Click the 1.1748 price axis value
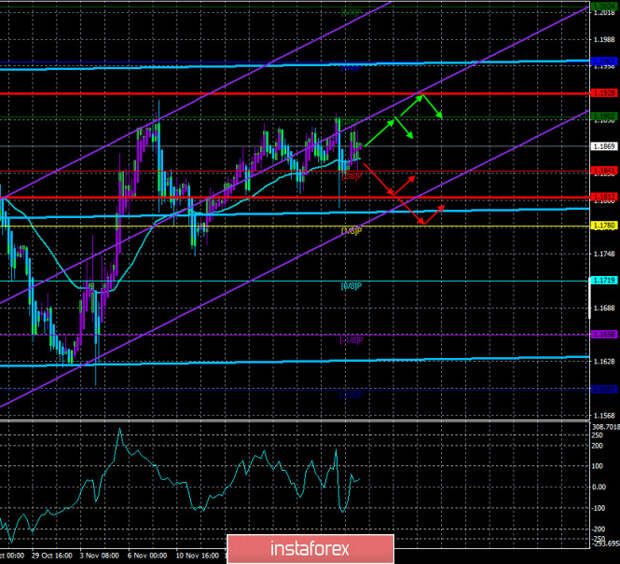 tap(603, 254)
